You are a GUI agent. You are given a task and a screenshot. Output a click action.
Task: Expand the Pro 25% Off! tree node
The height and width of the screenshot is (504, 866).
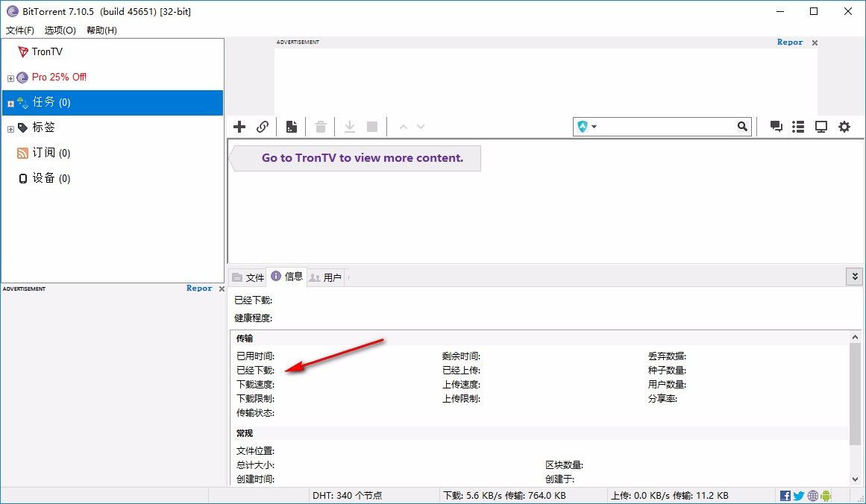(x=10, y=78)
